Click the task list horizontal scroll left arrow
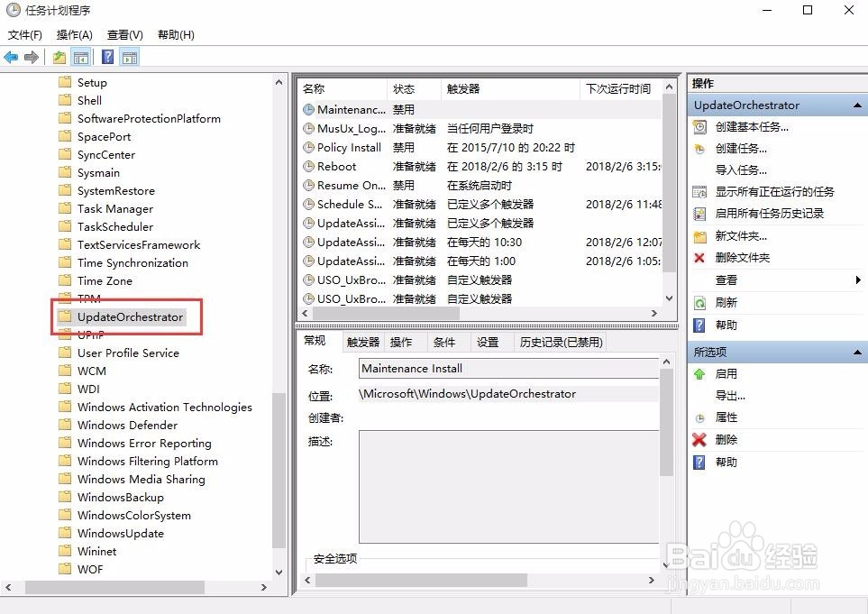 (x=305, y=314)
